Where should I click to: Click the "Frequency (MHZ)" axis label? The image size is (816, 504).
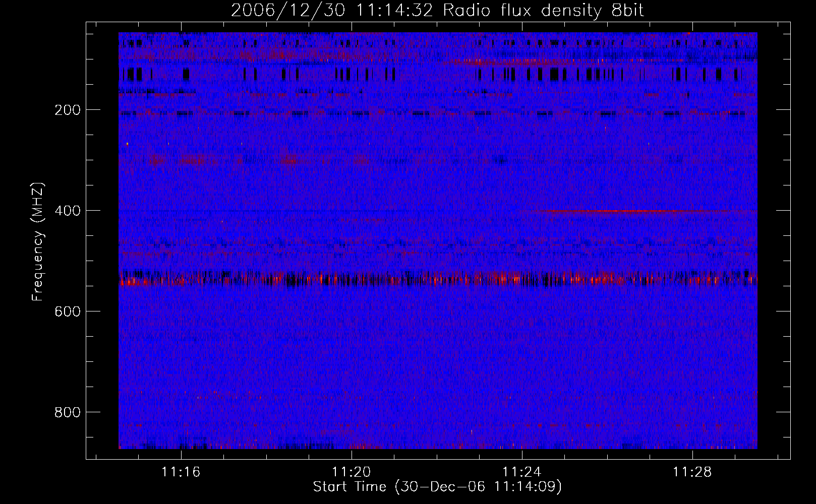coord(38,242)
